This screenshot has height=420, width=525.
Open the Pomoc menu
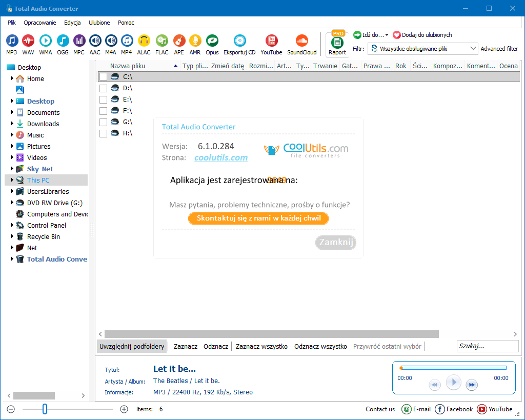(126, 23)
